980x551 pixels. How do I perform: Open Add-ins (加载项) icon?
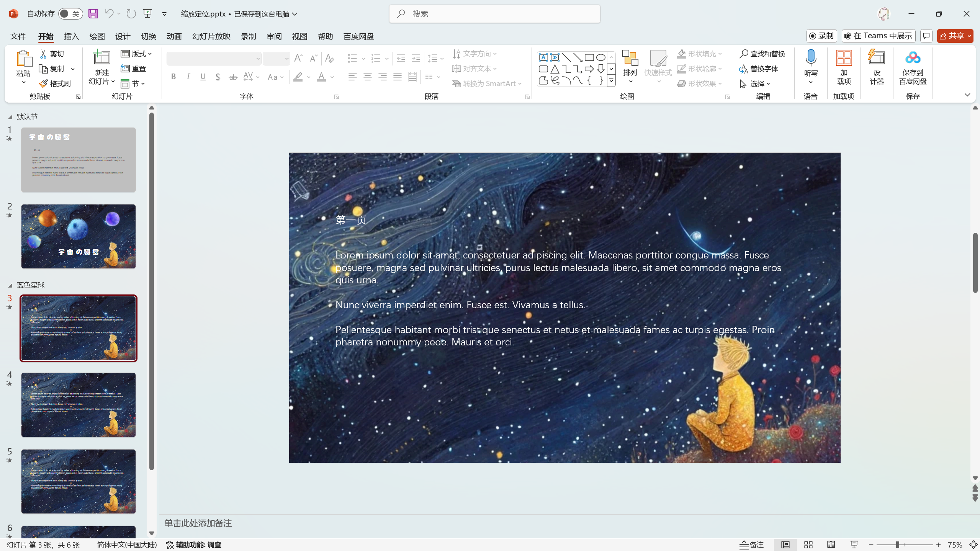(844, 58)
